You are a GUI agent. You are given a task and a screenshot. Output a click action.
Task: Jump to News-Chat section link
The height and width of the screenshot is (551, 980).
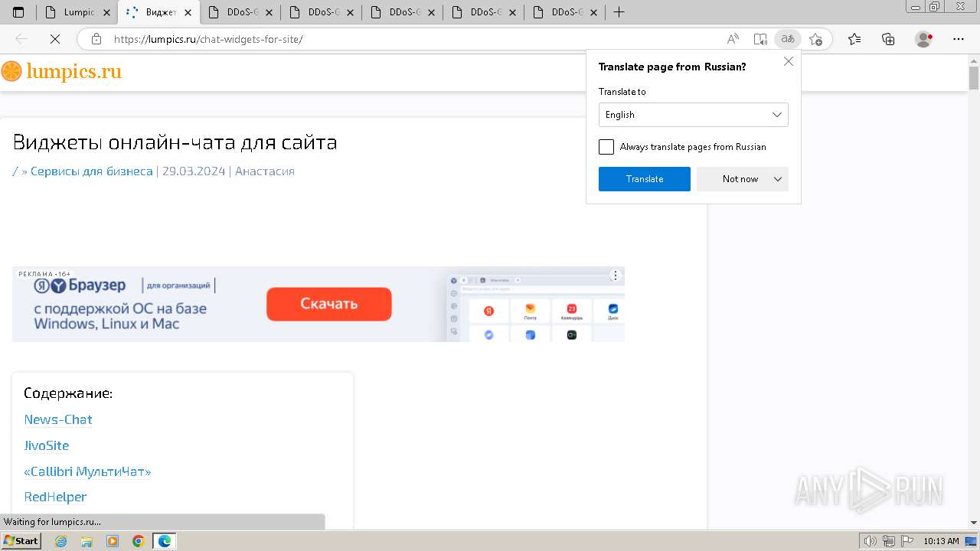tap(58, 419)
